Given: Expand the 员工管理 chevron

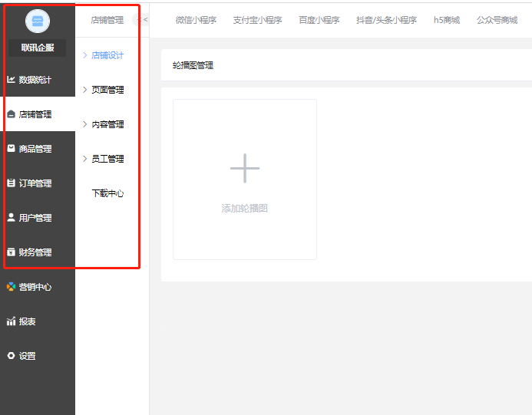Looking at the screenshot, I should click(84, 159).
